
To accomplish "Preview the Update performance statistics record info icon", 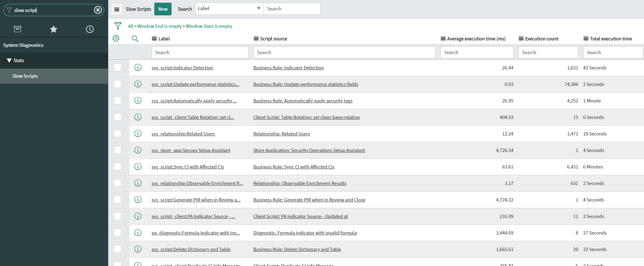I will tap(138, 84).
